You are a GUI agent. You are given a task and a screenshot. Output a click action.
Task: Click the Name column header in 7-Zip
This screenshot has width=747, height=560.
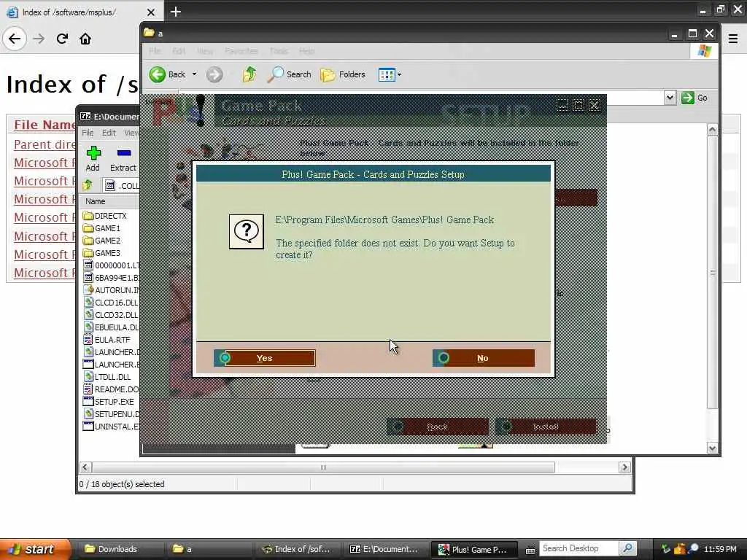(109, 201)
